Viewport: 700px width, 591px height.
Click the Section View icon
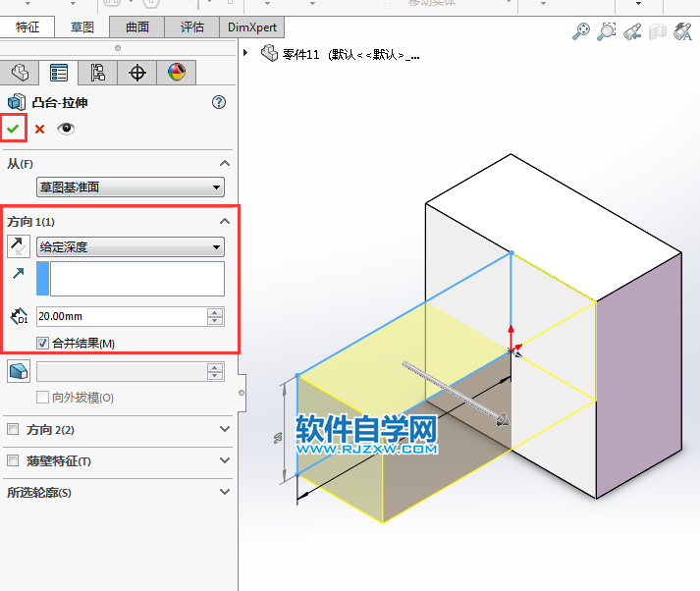tap(657, 31)
